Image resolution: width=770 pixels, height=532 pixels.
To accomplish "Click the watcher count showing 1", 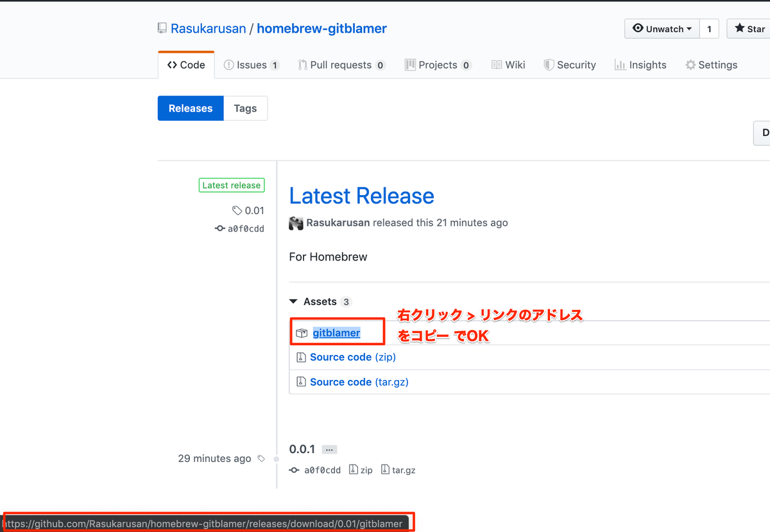I will [x=709, y=28].
